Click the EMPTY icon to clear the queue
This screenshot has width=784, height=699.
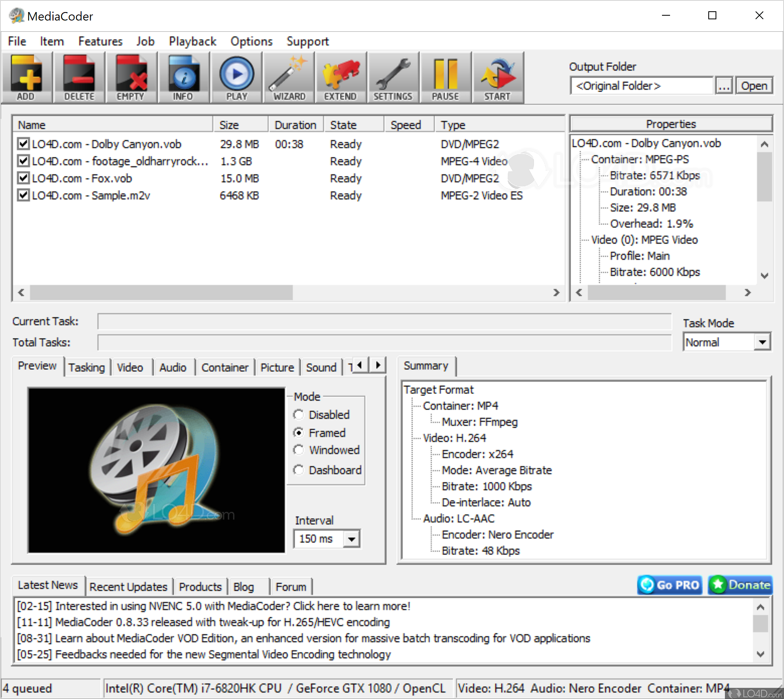click(x=131, y=77)
